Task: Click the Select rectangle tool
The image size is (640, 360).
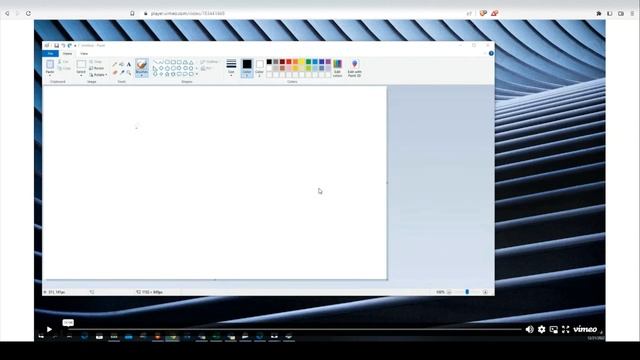Action: 81,64
